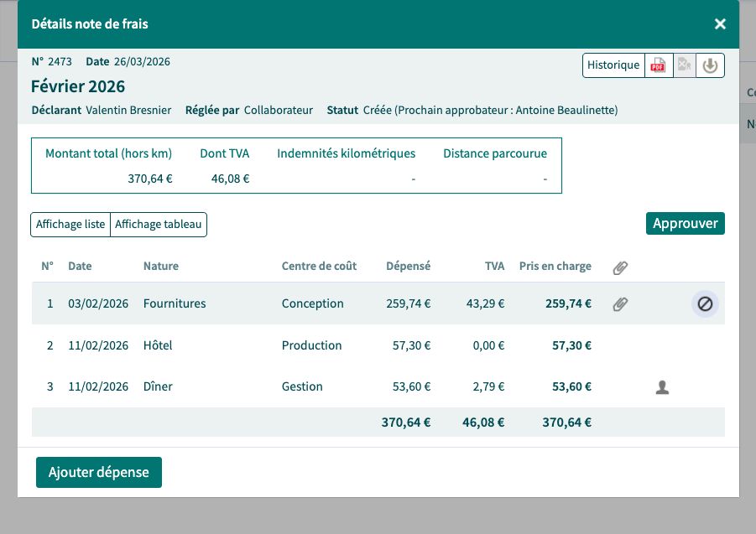The image size is (756, 534).
Task: Click the 2,79 € TVA value
Action: tap(488, 386)
